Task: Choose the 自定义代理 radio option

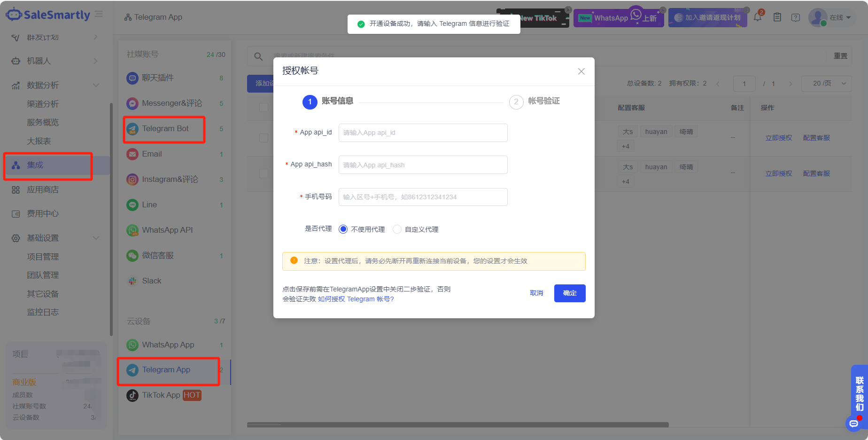Action: coord(397,229)
